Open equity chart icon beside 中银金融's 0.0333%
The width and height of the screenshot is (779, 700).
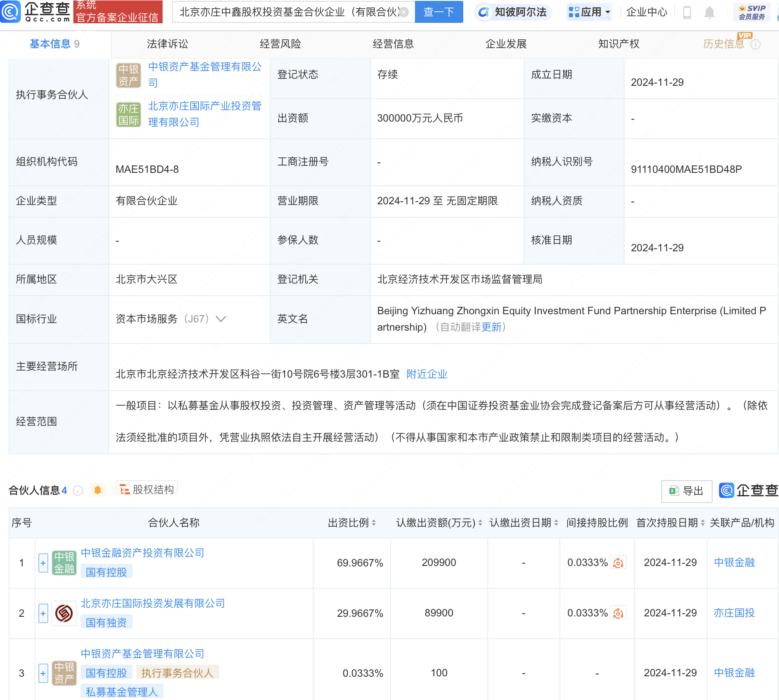[618, 562]
